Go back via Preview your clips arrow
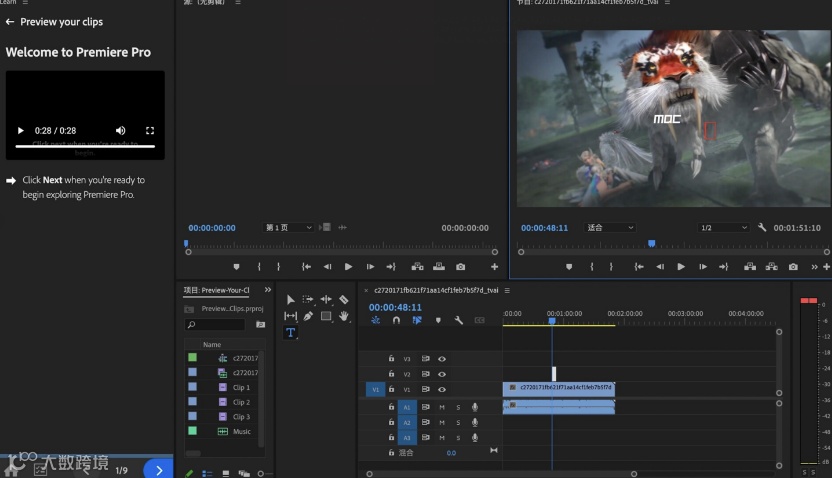The image size is (832, 478). [x=10, y=21]
